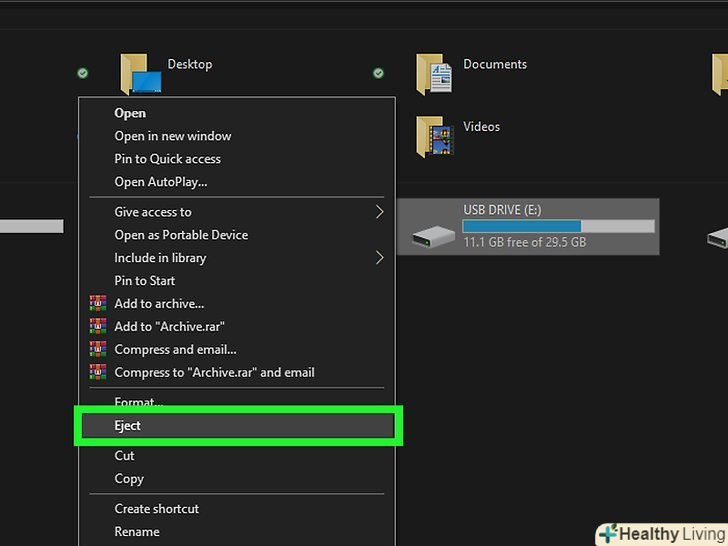Screen dimensions: 728x546
Task: Choose Rename in the context menu
Action: pos(237,531)
